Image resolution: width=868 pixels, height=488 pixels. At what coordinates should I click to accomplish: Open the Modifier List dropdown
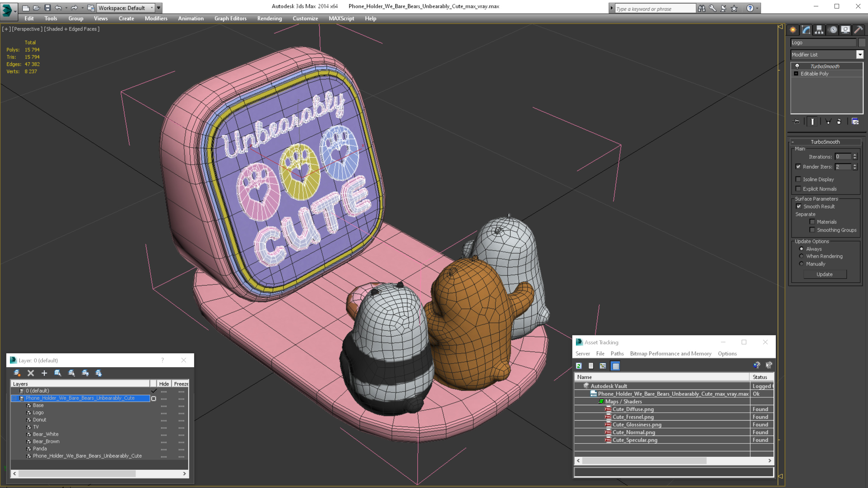click(x=860, y=55)
